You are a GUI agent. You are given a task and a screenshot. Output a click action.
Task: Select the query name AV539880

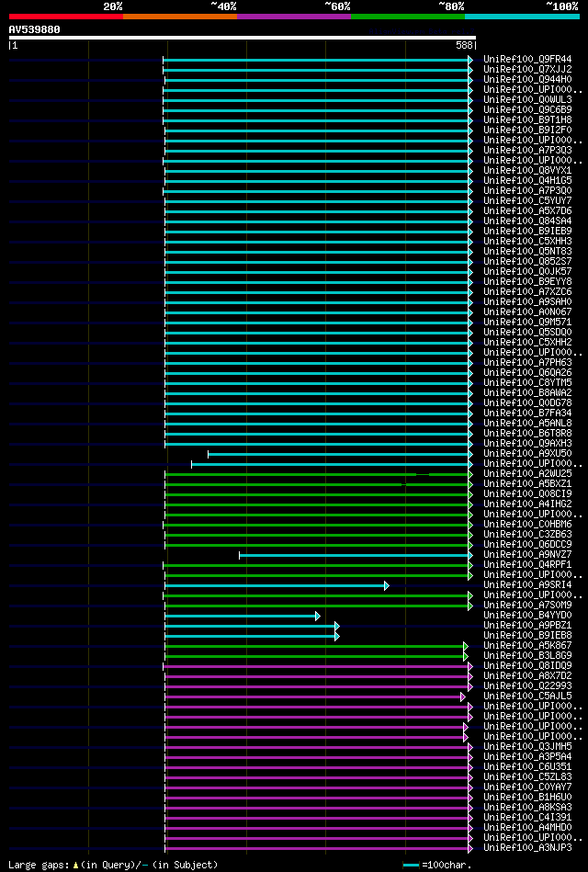35,29
